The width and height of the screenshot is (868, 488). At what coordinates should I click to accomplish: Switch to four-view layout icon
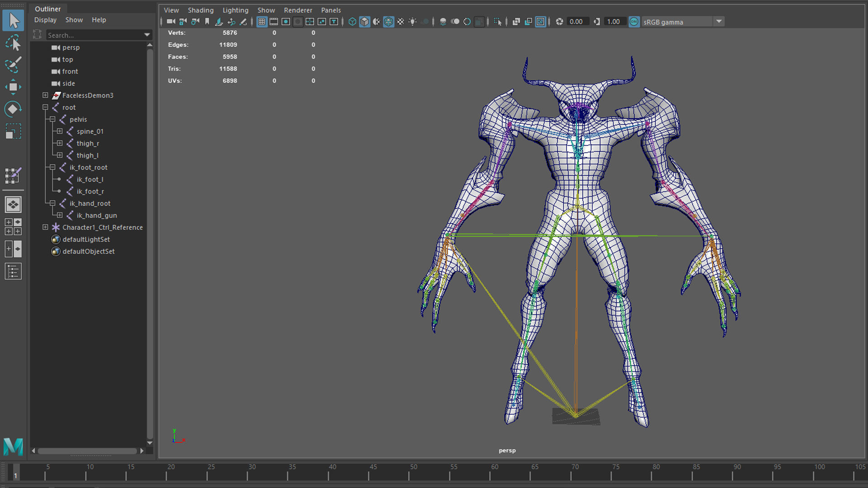click(x=13, y=227)
